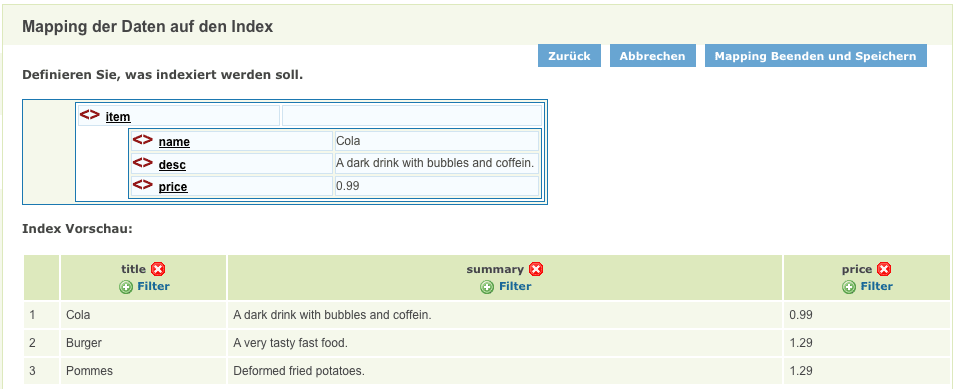Cancel the mapping via Abbrechen
This screenshot has width=957, height=389.
[652, 56]
